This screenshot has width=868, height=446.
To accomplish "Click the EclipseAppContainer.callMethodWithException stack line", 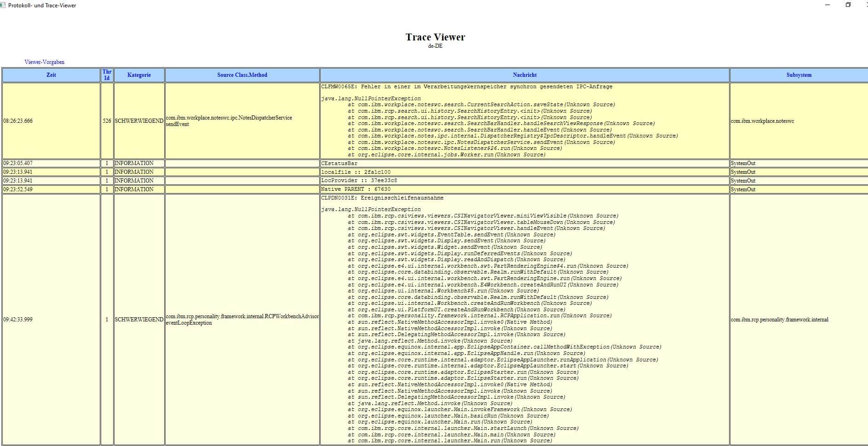I will 505,347.
